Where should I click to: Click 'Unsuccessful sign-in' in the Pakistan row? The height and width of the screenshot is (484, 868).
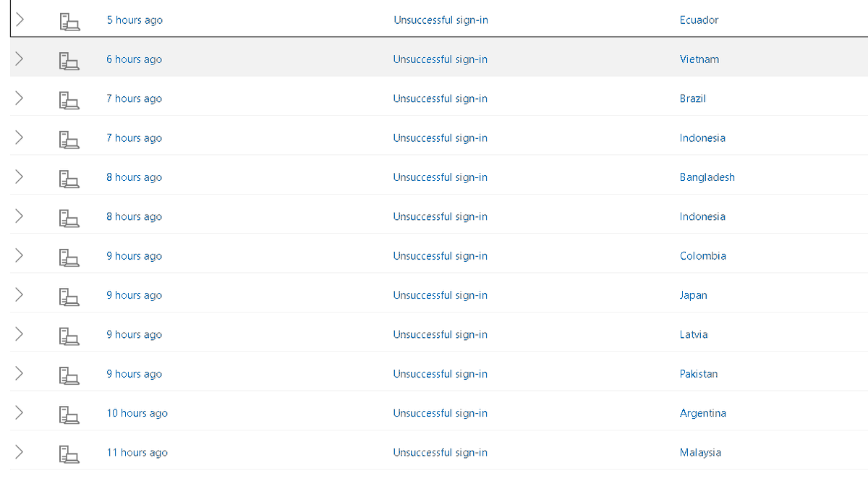(x=441, y=373)
